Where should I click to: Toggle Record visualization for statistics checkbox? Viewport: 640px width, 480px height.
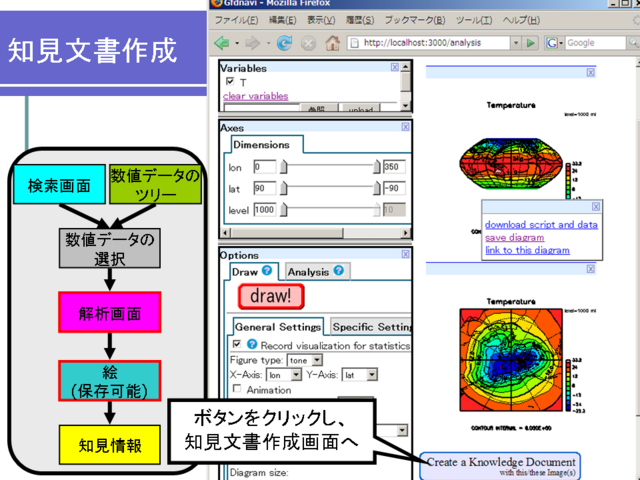pos(237,344)
